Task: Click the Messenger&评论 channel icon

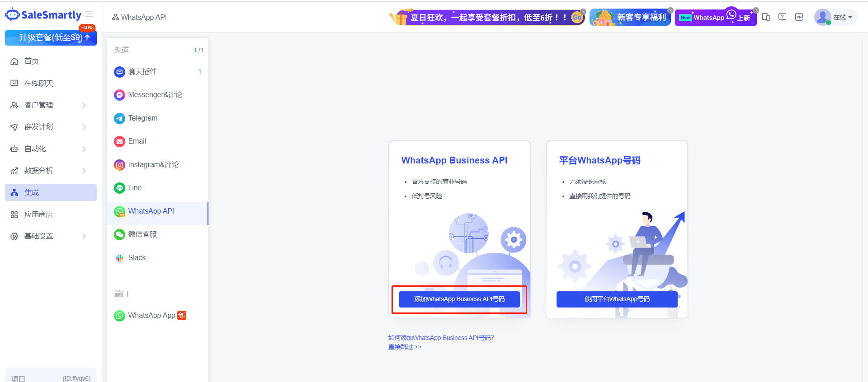Action: click(x=119, y=95)
